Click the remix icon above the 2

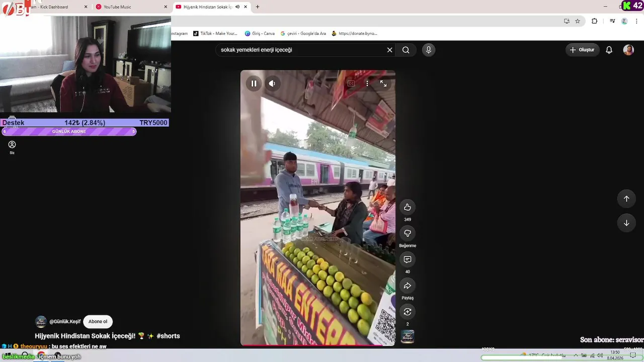(x=408, y=312)
